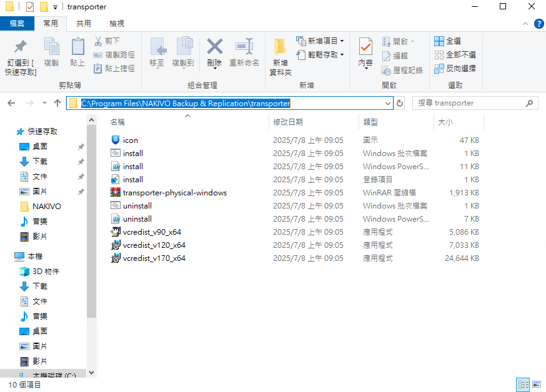Click the address bar path field
The height and width of the screenshot is (392, 546).
pos(230,103)
